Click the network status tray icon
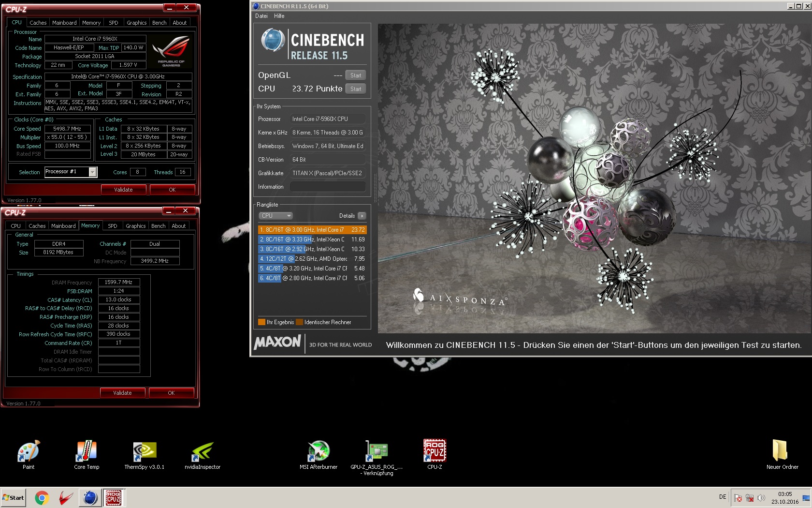Image resolution: width=812 pixels, height=508 pixels. pyautogui.click(x=750, y=498)
